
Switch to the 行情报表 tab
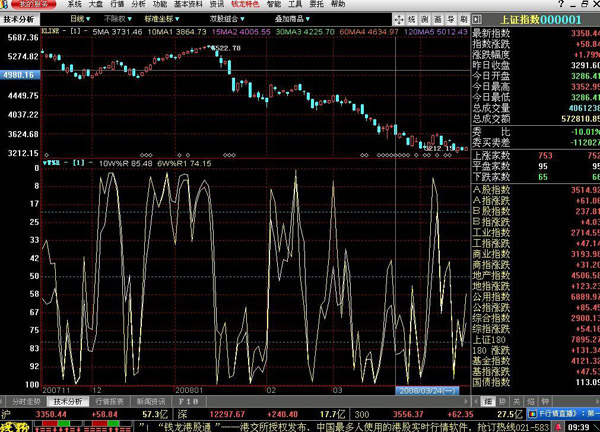pos(109,402)
